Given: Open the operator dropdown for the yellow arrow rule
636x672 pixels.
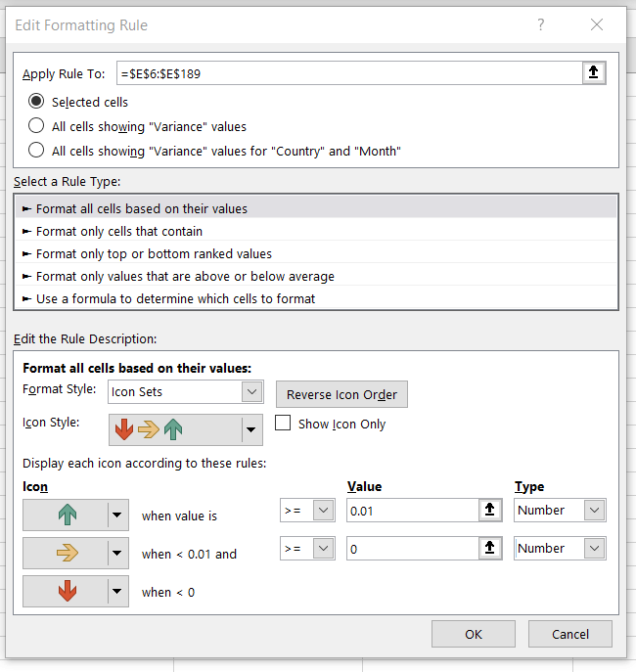Looking at the screenshot, I should point(324,549).
